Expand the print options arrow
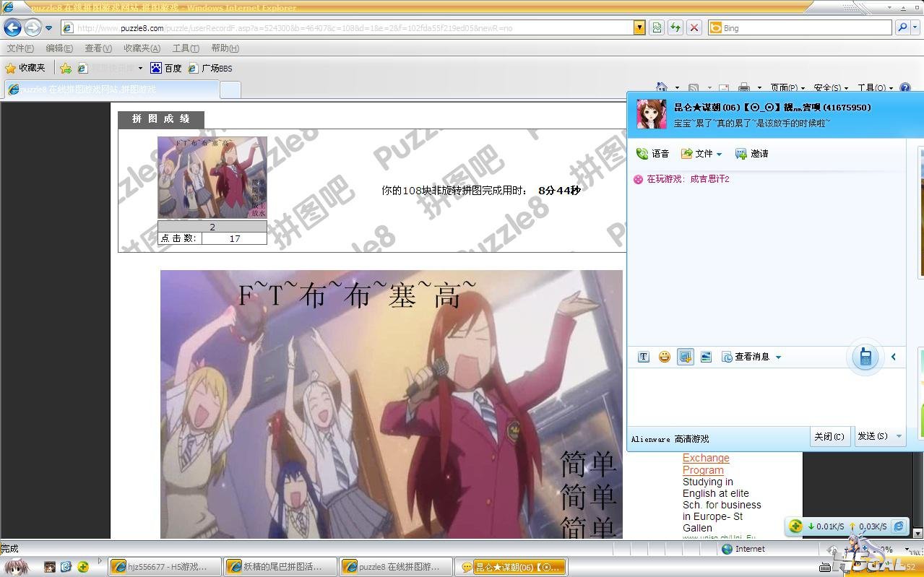Screen dimensions: 924x577 pyautogui.click(x=759, y=88)
